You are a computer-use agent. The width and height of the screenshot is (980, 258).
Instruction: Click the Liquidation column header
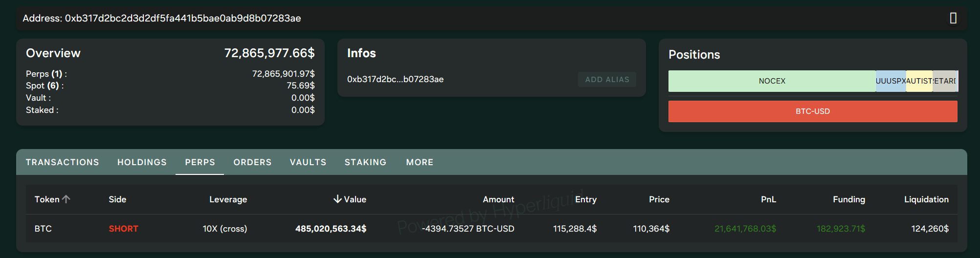(x=926, y=199)
